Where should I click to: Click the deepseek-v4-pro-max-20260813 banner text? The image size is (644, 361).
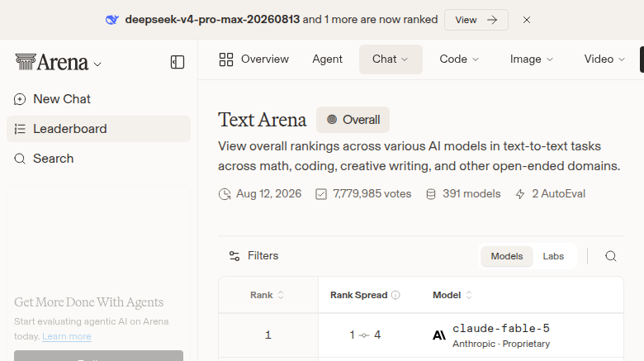point(212,19)
